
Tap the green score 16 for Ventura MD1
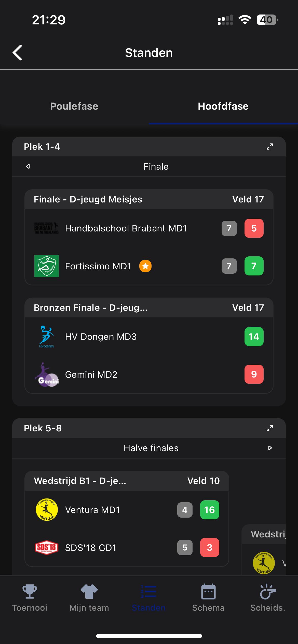[210, 510]
